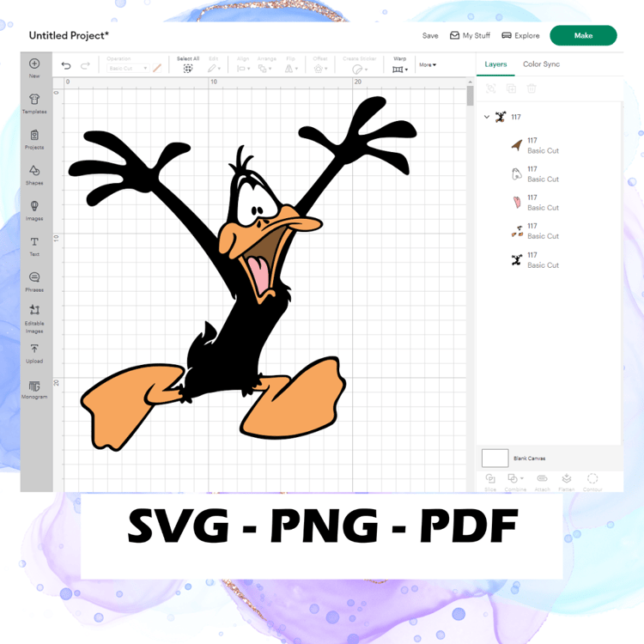The width and height of the screenshot is (644, 644).
Task: Click the Slice tool icon
Action: click(x=490, y=478)
